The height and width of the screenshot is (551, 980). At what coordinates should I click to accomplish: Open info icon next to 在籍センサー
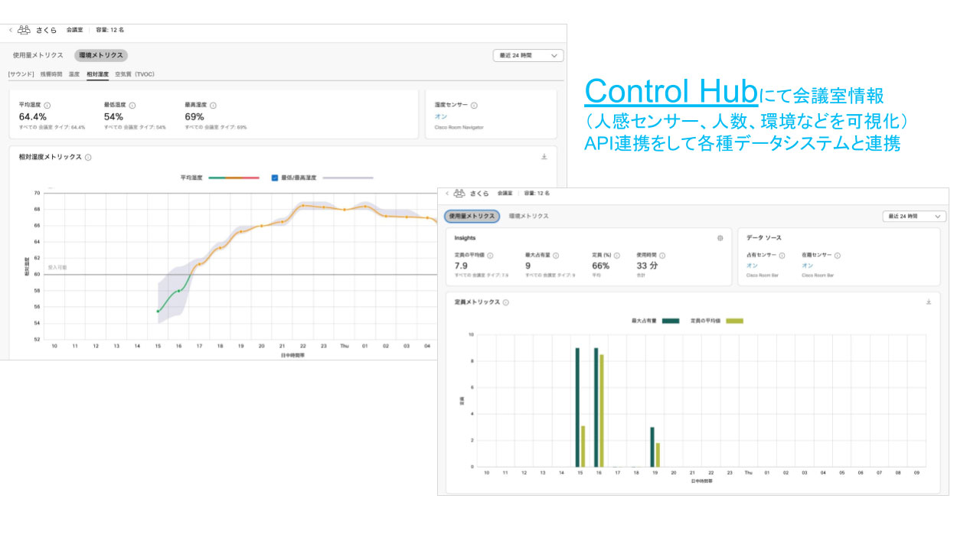pos(838,256)
